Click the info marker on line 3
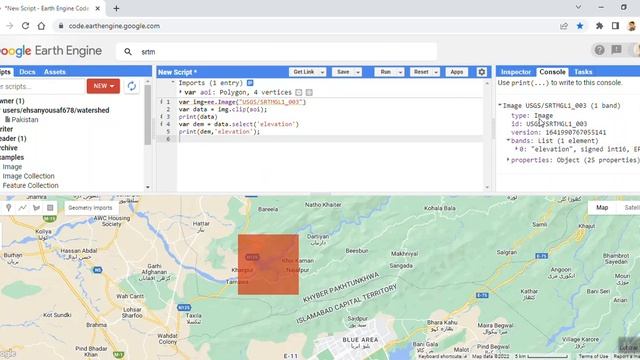The width and height of the screenshot is (640, 360). pyautogui.click(x=161, y=117)
